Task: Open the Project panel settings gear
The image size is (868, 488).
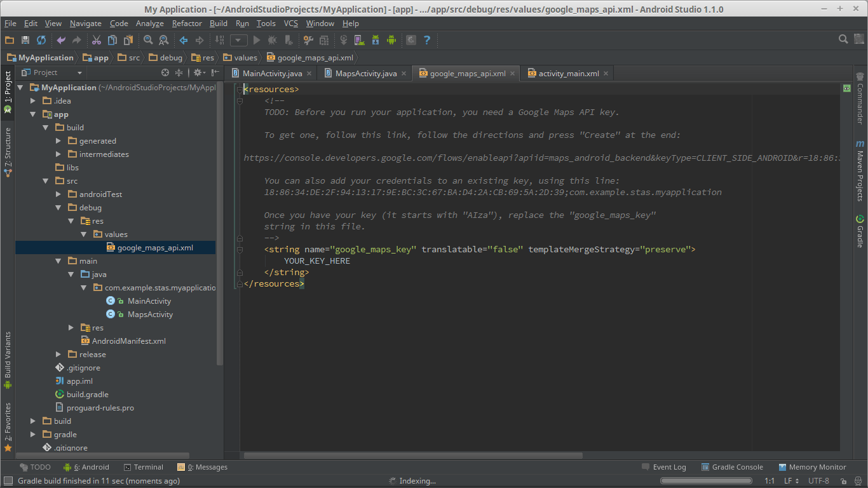Action: click(198, 72)
